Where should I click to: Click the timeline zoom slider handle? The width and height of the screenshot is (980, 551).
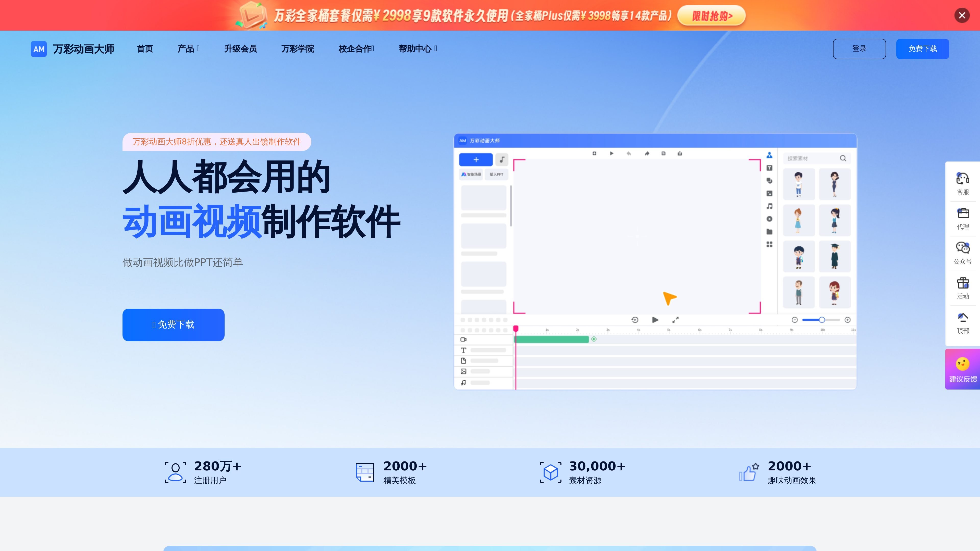pyautogui.click(x=822, y=320)
